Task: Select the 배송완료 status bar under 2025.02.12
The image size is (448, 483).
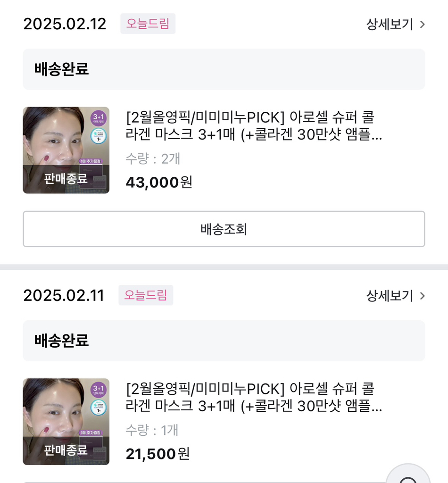Action: (x=224, y=69)
